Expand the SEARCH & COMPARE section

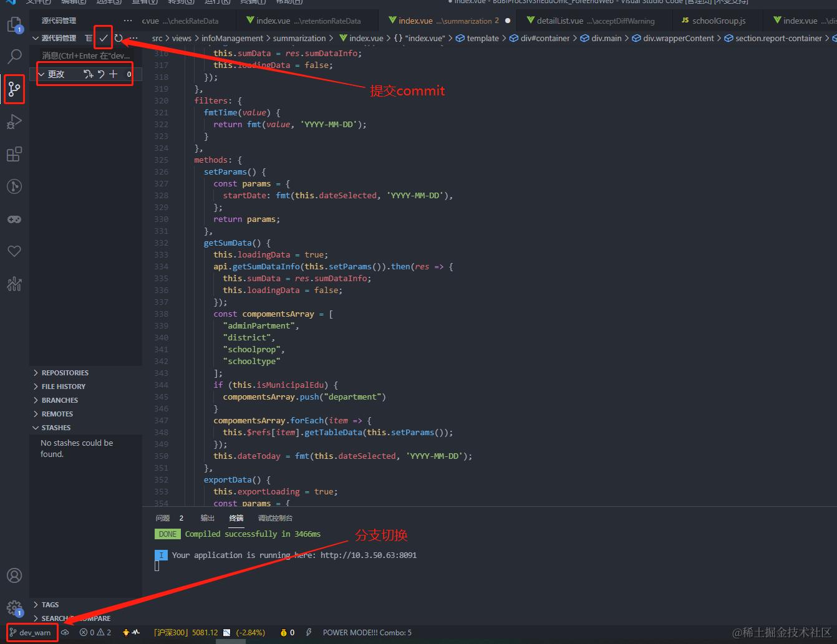coord(75,618)
